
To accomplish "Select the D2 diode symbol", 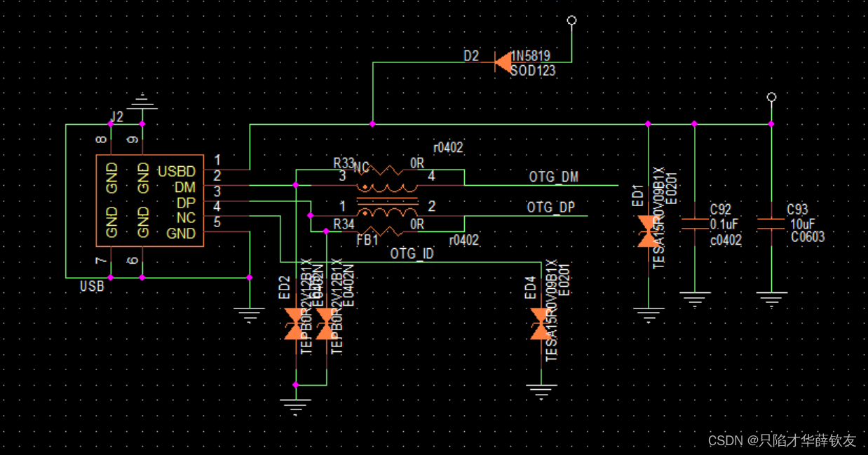I will pos(503,62).
